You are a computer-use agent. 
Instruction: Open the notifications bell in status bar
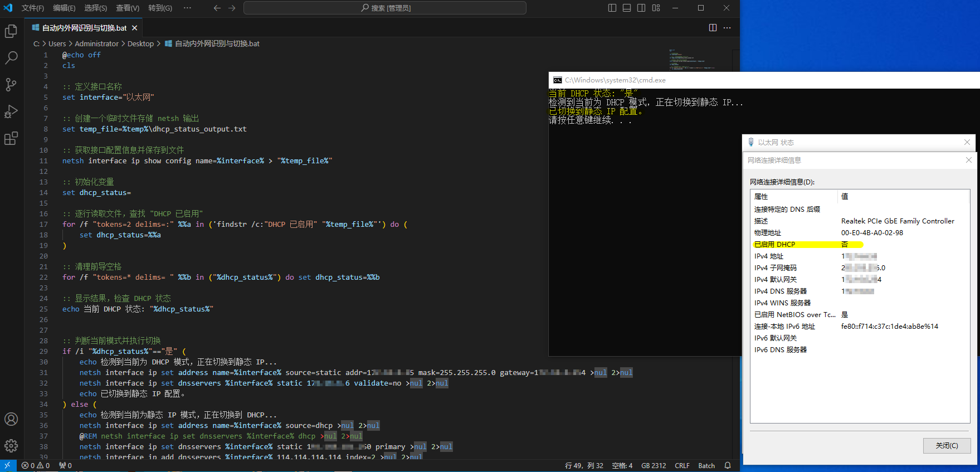(x=728, y=465)
